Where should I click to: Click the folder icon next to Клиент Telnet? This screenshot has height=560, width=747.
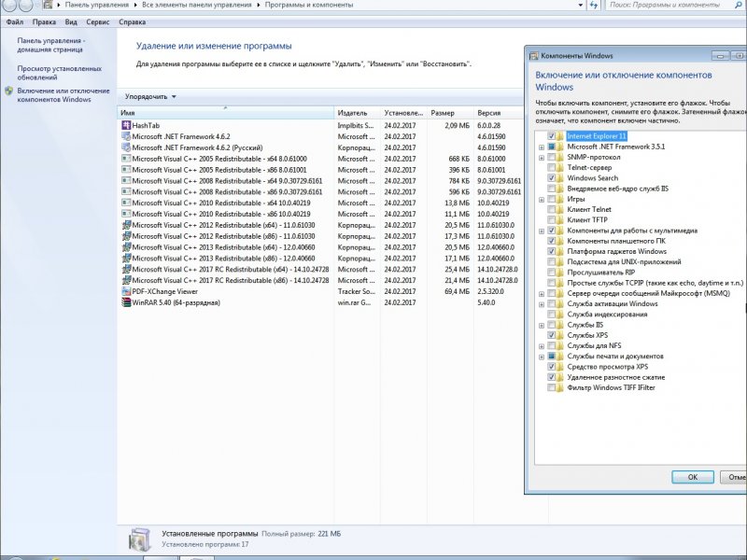pyautogui.click(x=560, y=209)
